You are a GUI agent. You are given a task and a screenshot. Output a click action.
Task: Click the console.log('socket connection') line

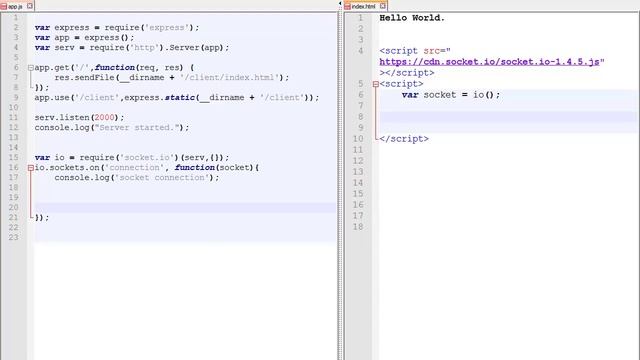(137, 178)
